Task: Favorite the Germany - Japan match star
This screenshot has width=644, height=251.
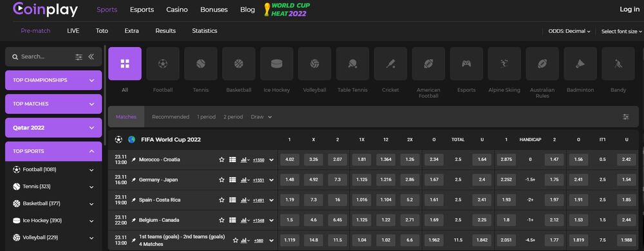Action: coord(222,180)
